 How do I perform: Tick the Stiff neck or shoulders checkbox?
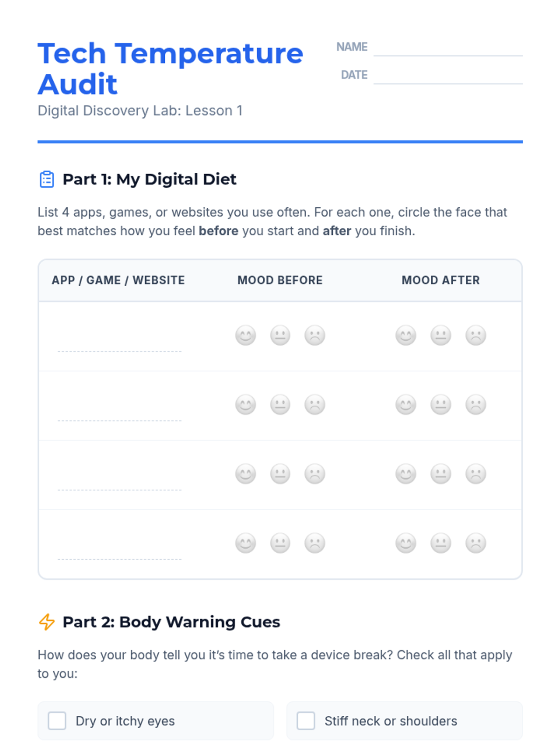306,721
